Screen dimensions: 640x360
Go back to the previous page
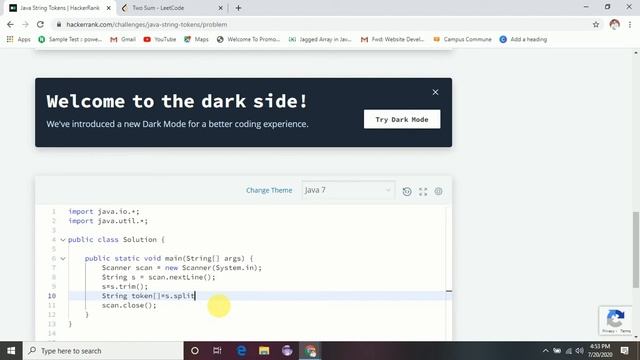(x=10, y=24)
